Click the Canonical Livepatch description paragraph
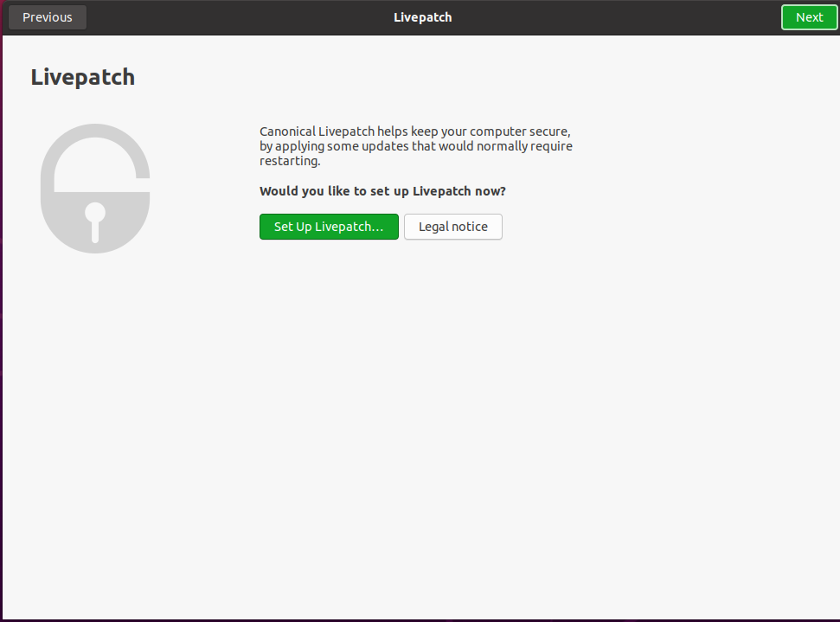 (416, 146)
